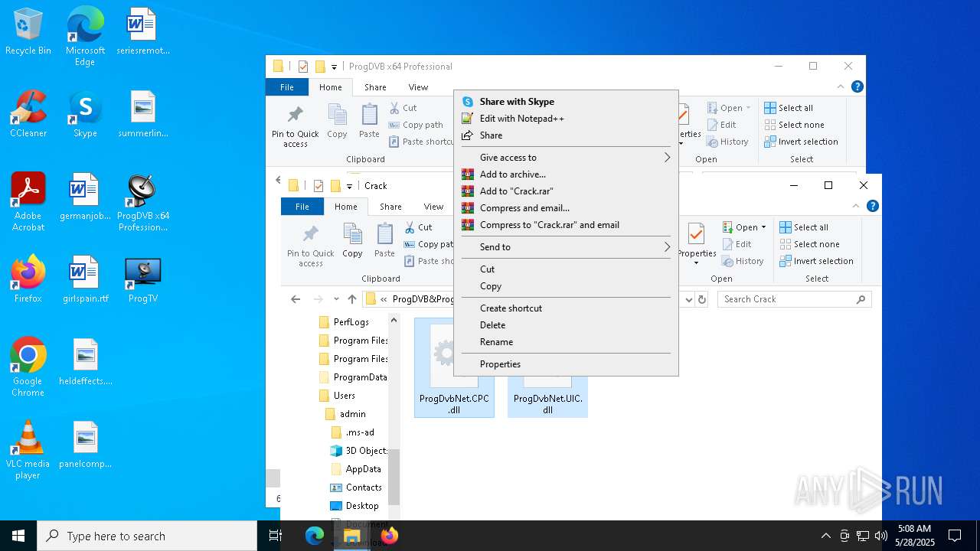Launch Adobe Acrobat desktop shortcut

tap(28, 202)
